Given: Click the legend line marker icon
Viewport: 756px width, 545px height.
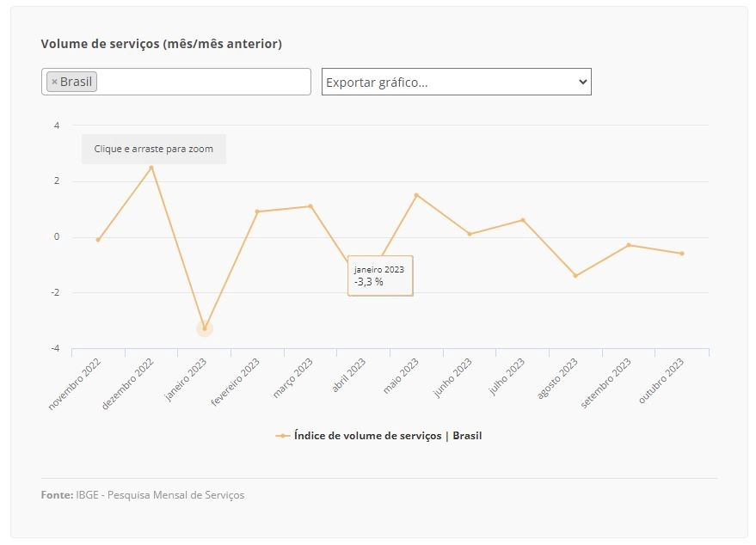Looking at the screenshot, I should [283, 436].
